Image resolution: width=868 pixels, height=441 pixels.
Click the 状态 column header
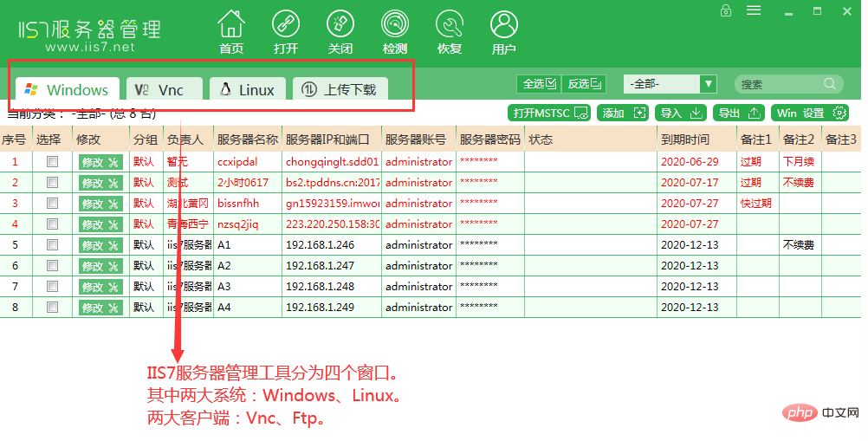coord(591,139)
